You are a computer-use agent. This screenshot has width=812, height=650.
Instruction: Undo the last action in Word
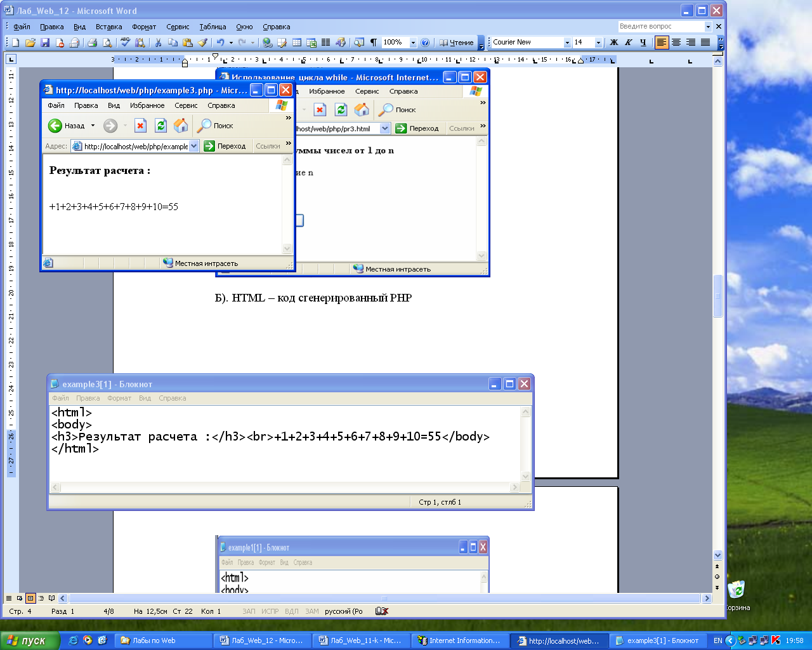pyautogui.click(x=220, y=43)
